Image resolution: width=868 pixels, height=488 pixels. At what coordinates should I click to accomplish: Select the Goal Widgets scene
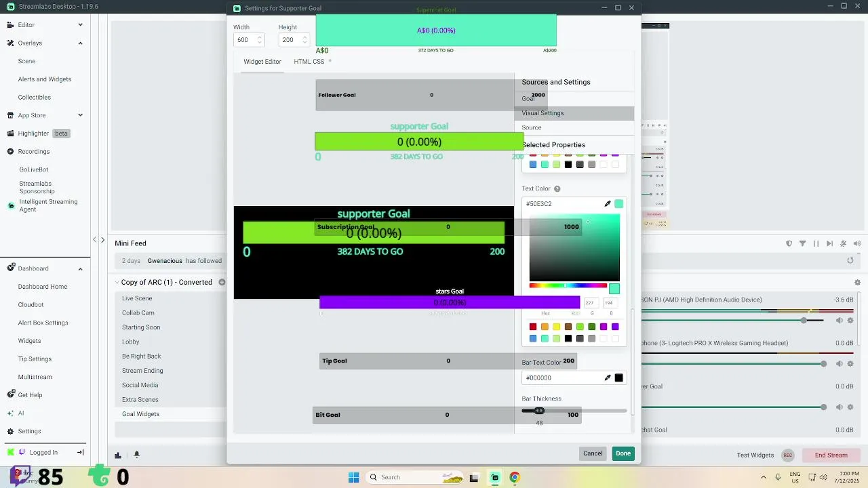click(x=141, y=414)
